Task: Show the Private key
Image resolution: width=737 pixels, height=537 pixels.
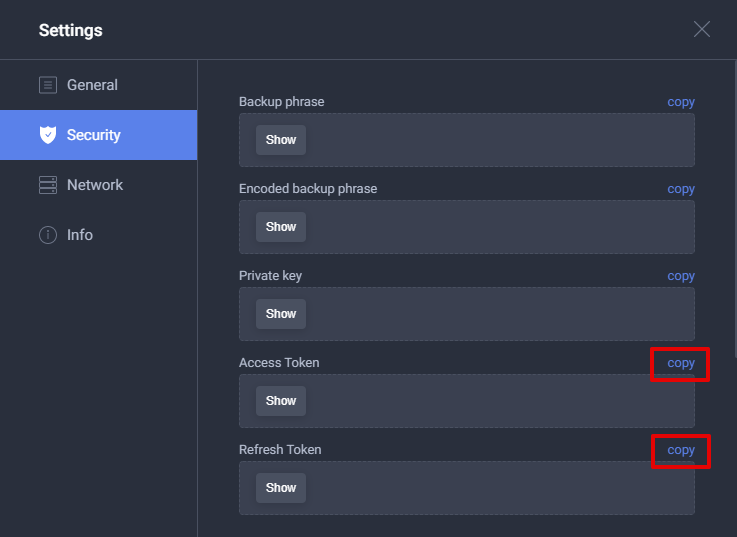Action: [x=281, y=314]
